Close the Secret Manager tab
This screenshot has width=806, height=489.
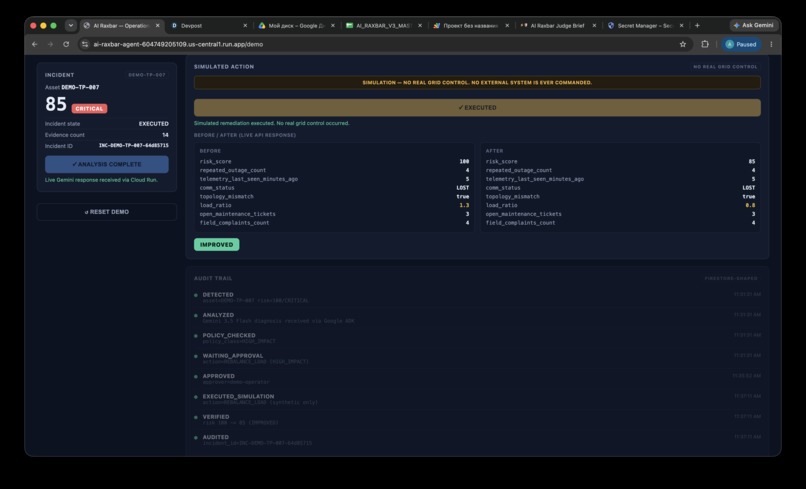[x=682, y=25]
